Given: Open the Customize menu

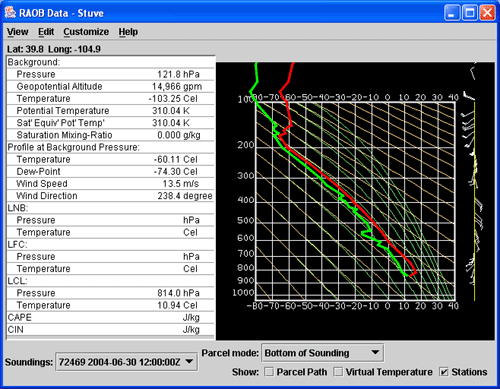Looking at the screenshot, I should pos(86,32).
